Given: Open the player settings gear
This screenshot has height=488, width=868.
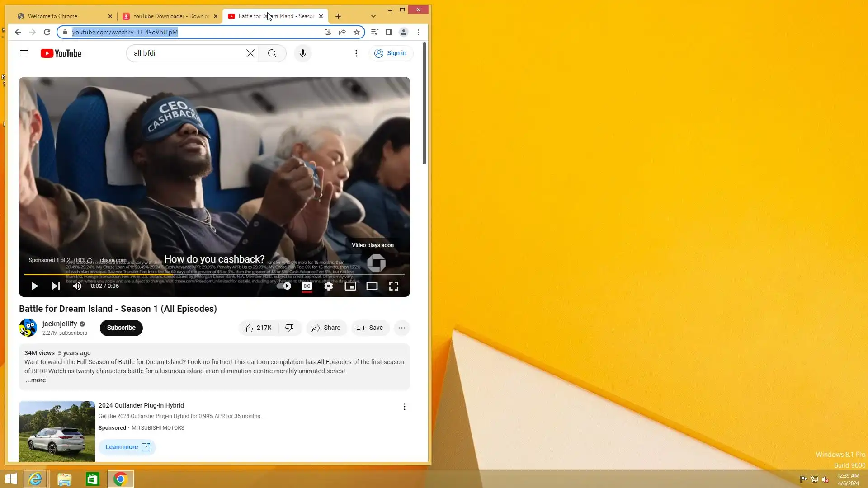Looking at the screenshot, I should 329,286.
